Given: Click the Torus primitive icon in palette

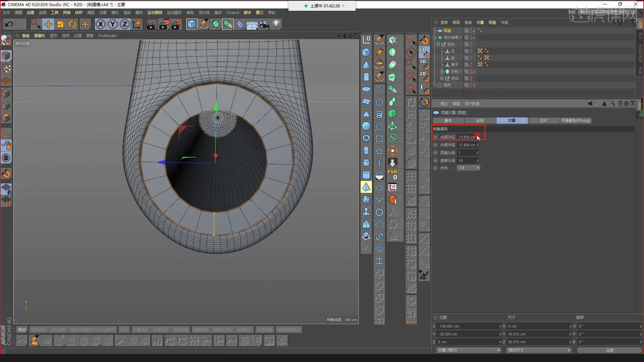Looking at the screenshot, I should [366, 138].
